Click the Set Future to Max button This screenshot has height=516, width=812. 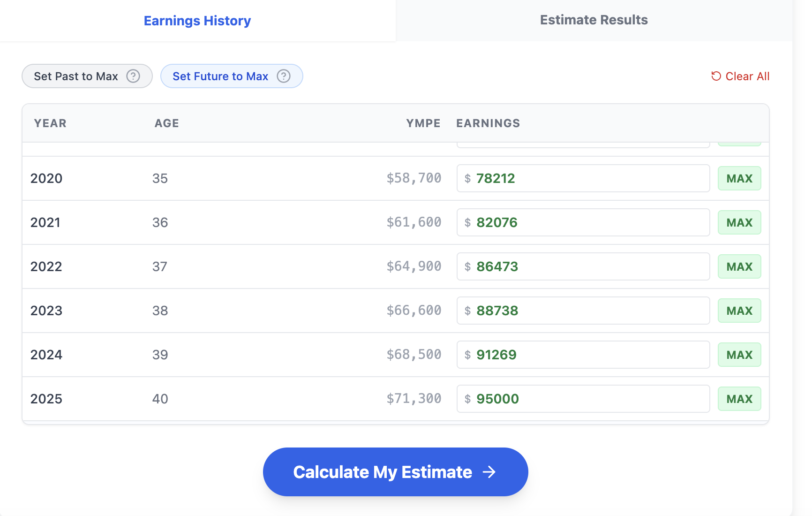[220, 76]
